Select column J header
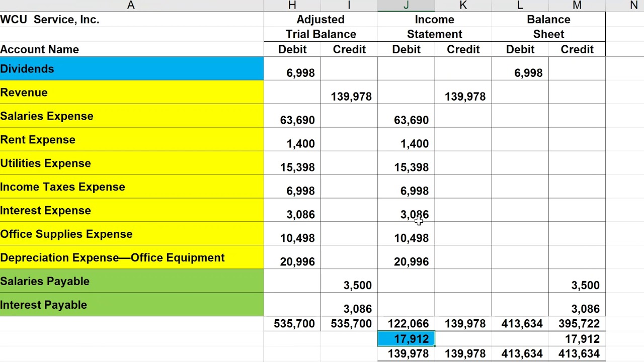The height and width of the screenshot is (362, 644). (x=406, y=6)
